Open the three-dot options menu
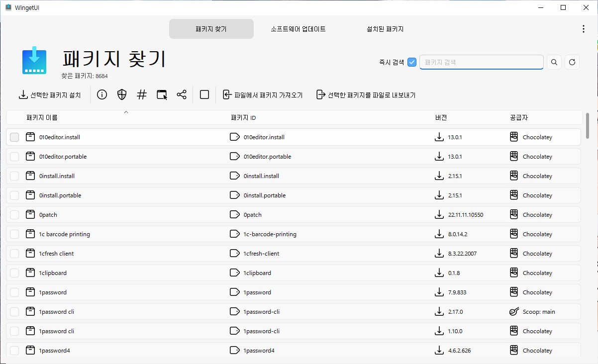Image resolution: width=598 pixels, height=364 pixels. (x=583, y=28)
